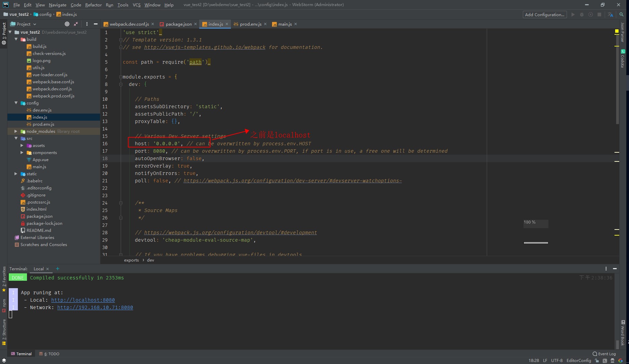Open the Event Log
This screenshot has height=364, width=629.
pyautogui.click(x=604, y=354)
